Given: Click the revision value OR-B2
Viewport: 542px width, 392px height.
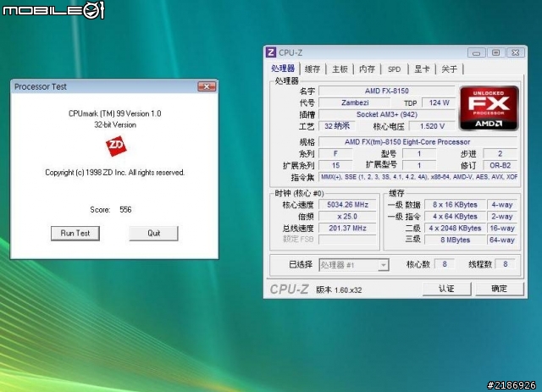Looking at the screenshot, I should pos(500,165).
